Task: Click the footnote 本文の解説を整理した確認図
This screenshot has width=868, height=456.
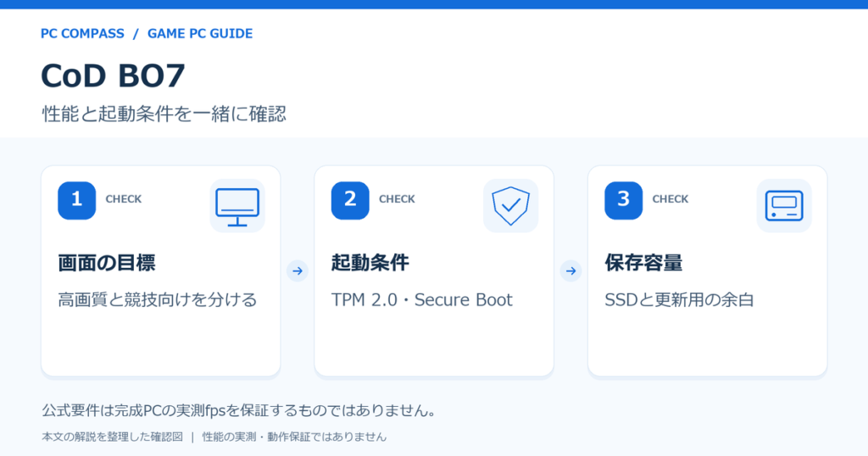Action: tap(112, 437)
